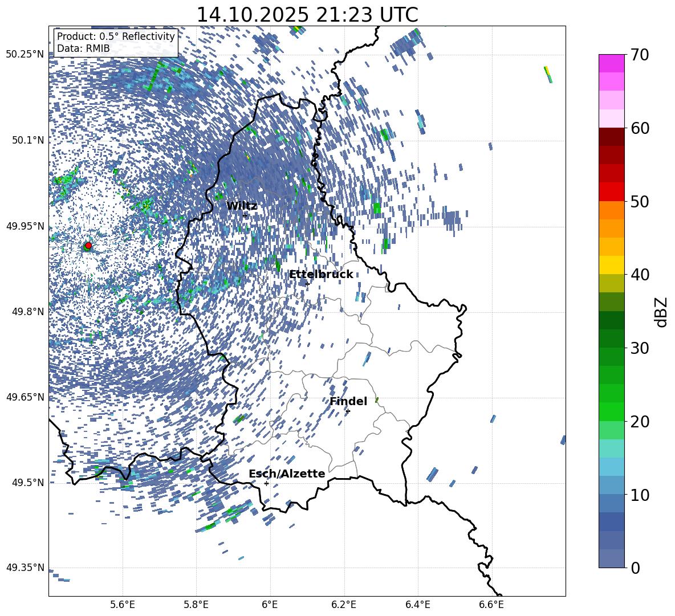The height and width of the screenshot is (616, 675).
Task: Click the Wiltz city label
Action: point(242,206)
